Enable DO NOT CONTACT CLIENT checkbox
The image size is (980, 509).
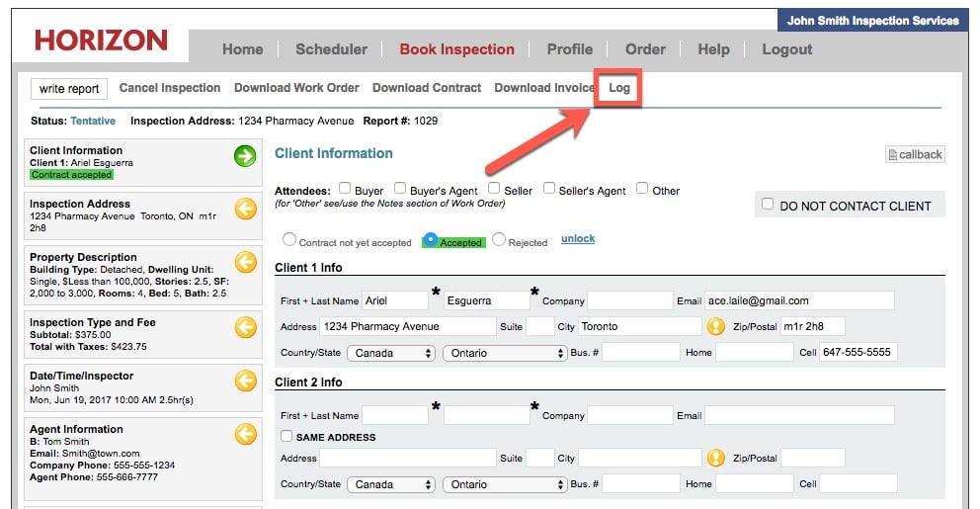point(768,205)
